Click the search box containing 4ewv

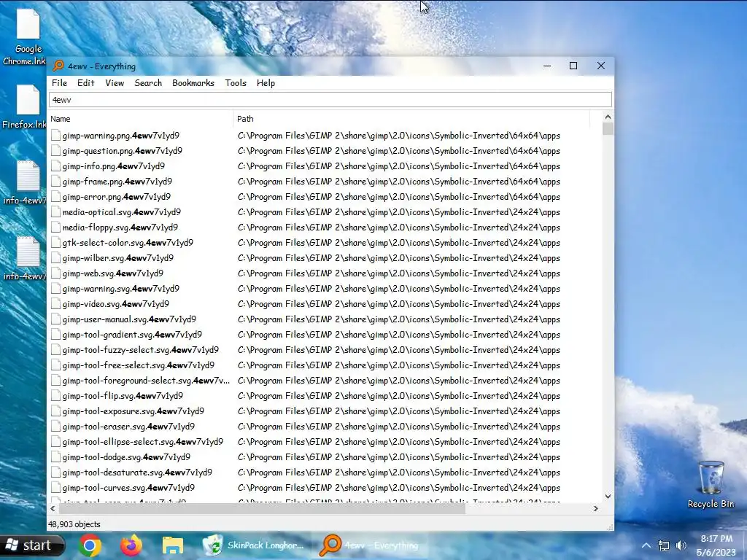click(x=330, y=99)
